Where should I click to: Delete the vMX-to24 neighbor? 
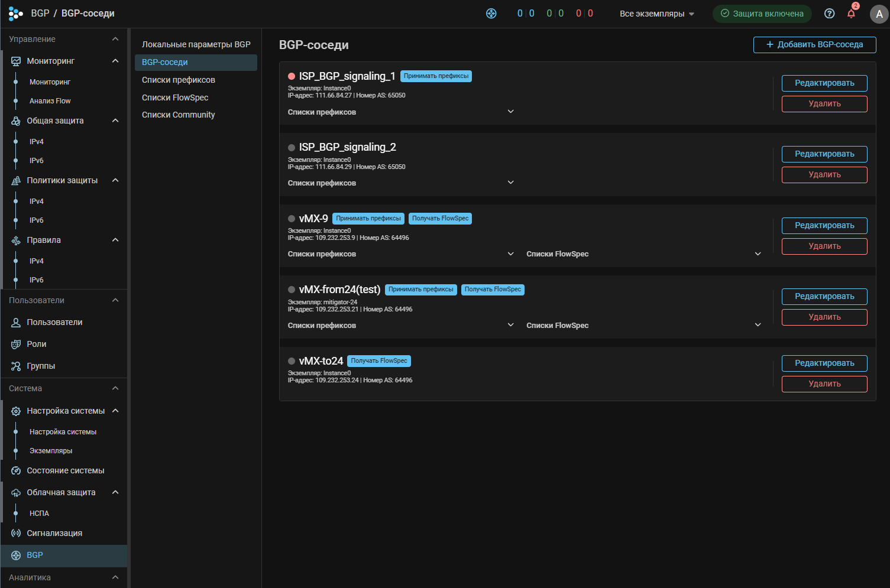(824, 384)
